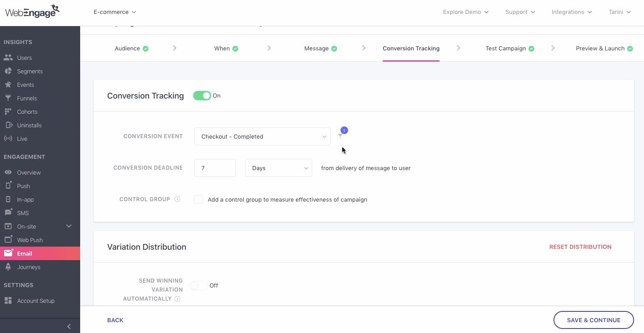Open the Integrations dropdown
Screen dimensions: 644x333
572,12
